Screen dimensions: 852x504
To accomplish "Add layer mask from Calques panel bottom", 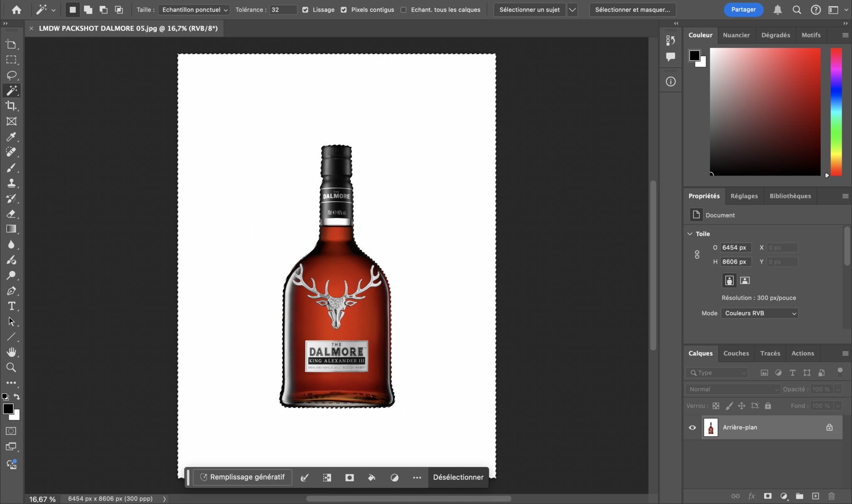I will coord(768,496).
